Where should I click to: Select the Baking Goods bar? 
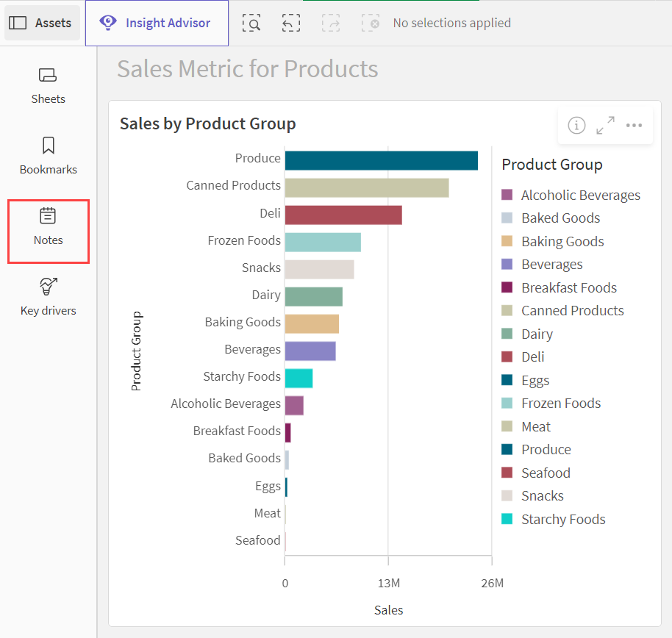point(312,324)
